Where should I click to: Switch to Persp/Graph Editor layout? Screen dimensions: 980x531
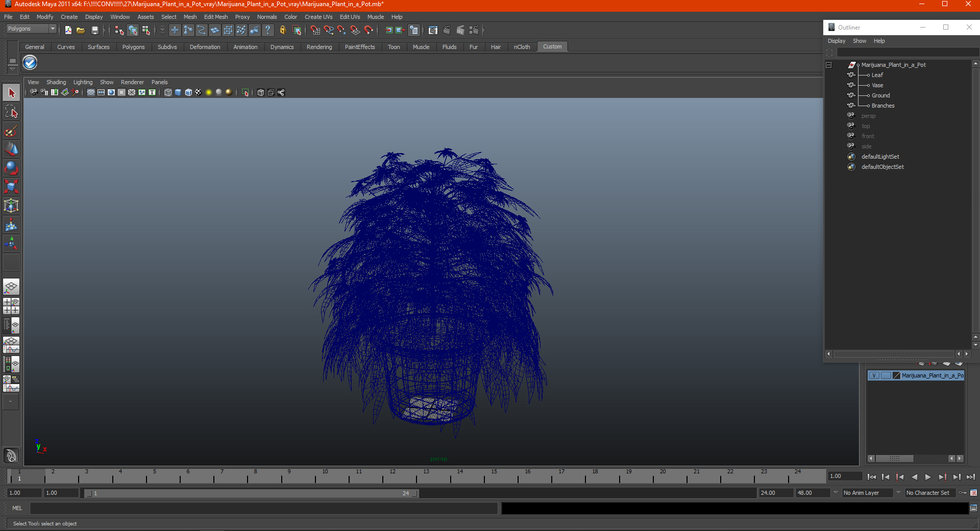pos(11,344)
